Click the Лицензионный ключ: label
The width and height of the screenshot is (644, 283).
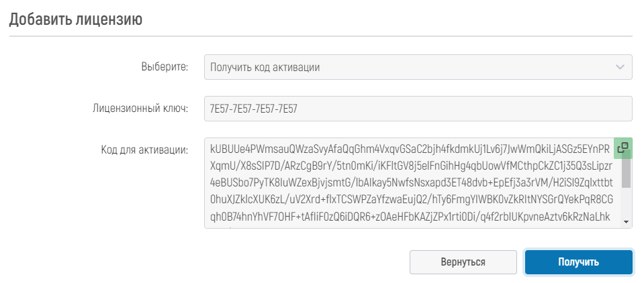[140, 109]
